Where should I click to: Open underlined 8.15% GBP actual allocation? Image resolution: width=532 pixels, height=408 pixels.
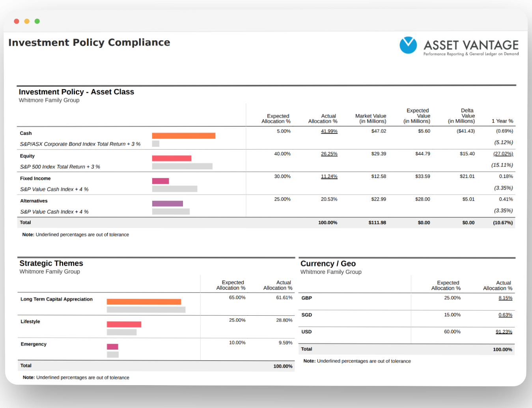point(505,298)
